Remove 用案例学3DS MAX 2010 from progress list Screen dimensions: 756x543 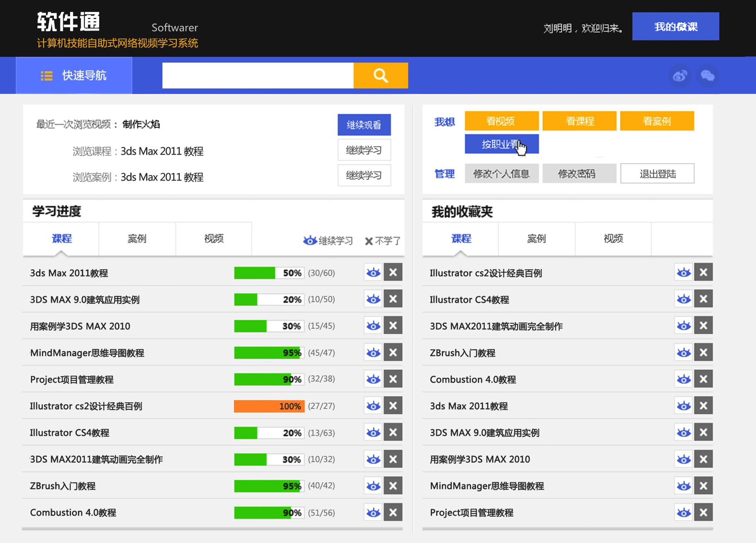point(393,325)
